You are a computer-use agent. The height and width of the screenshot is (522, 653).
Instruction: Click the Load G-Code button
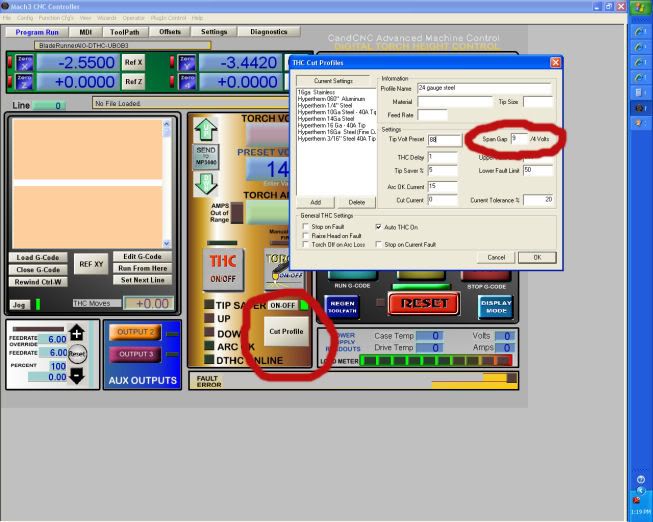[x=38, y=257]
